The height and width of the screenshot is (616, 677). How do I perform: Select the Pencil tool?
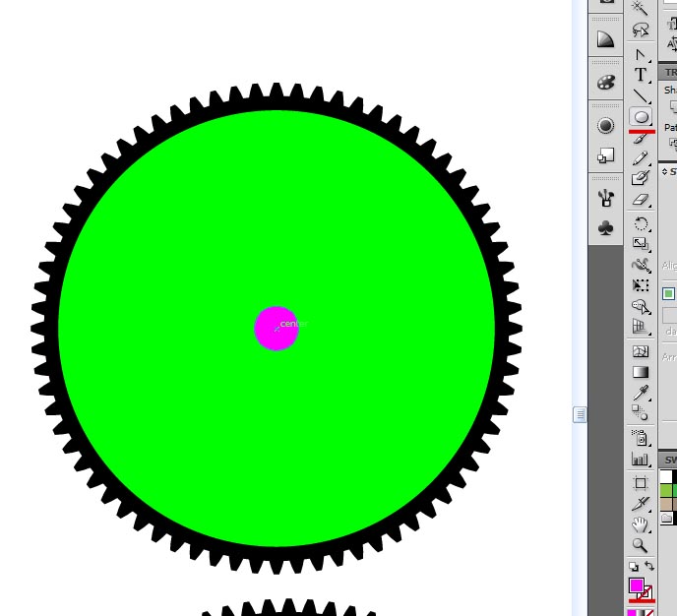640,158
